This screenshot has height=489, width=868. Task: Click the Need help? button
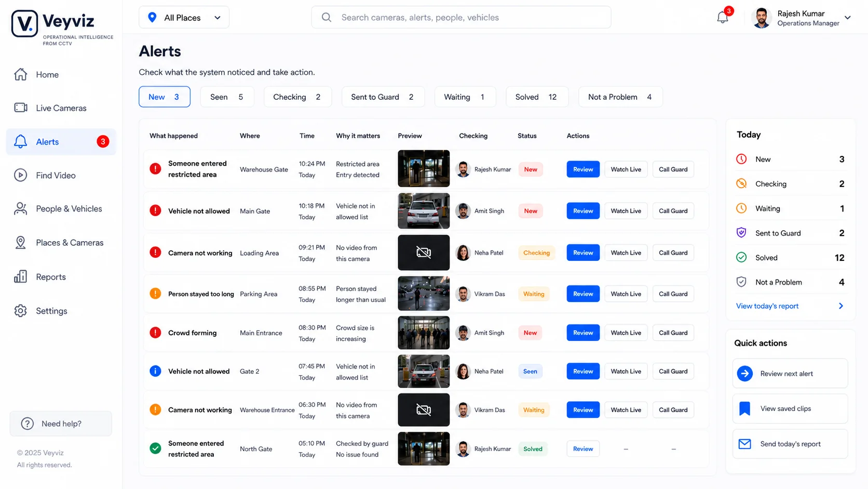pyautogui.click(x=61, y=424)
